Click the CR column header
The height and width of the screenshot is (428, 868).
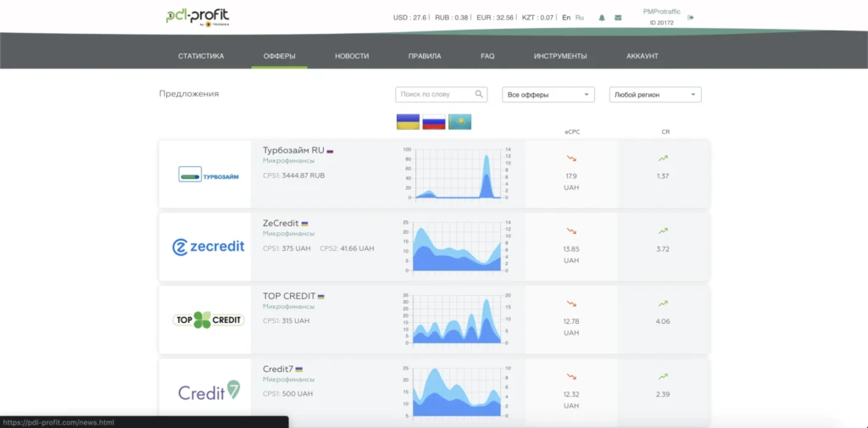pos(666,131)
